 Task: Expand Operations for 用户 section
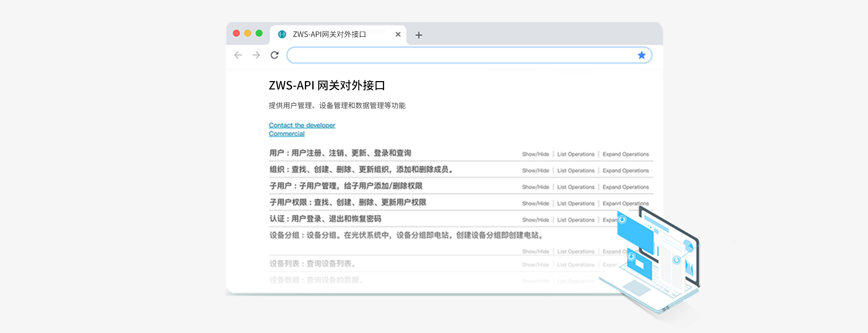pyautogui.click(x=625, y=154)
